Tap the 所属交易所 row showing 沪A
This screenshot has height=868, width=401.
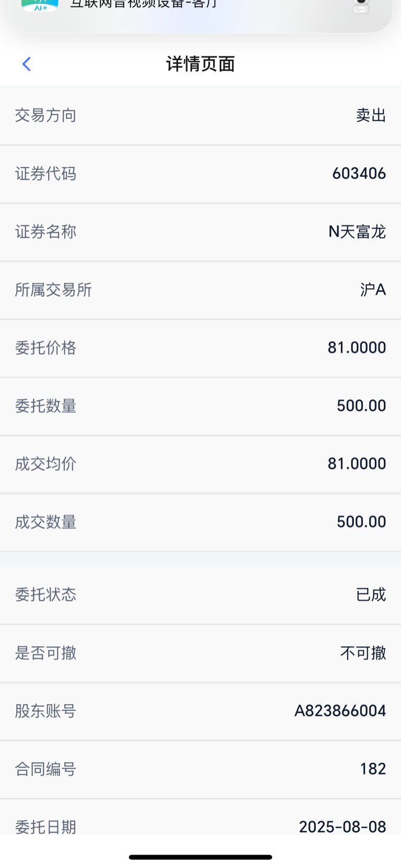pos(200,290)
